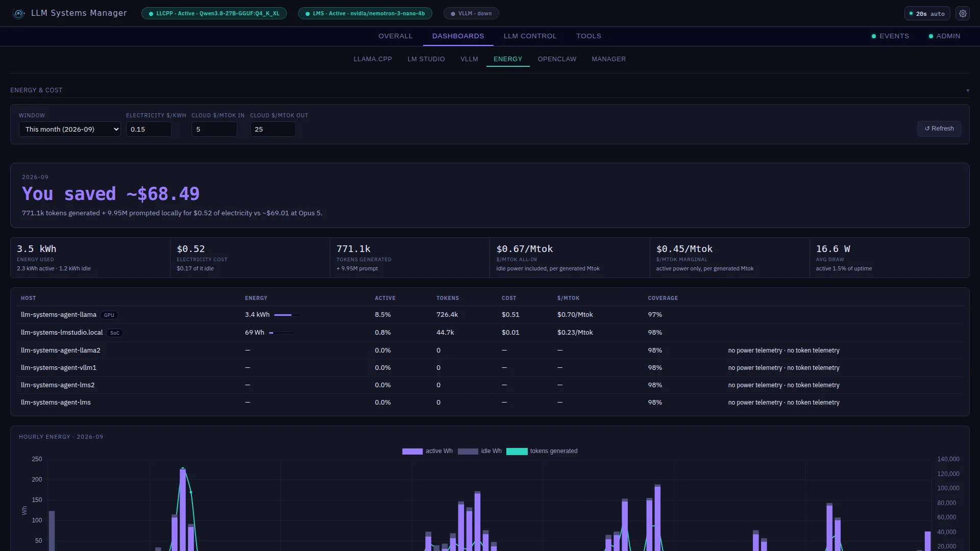Click the TOKENS column header
The image size is (980, 551).
pyautogui.click(x=448, y=298)
